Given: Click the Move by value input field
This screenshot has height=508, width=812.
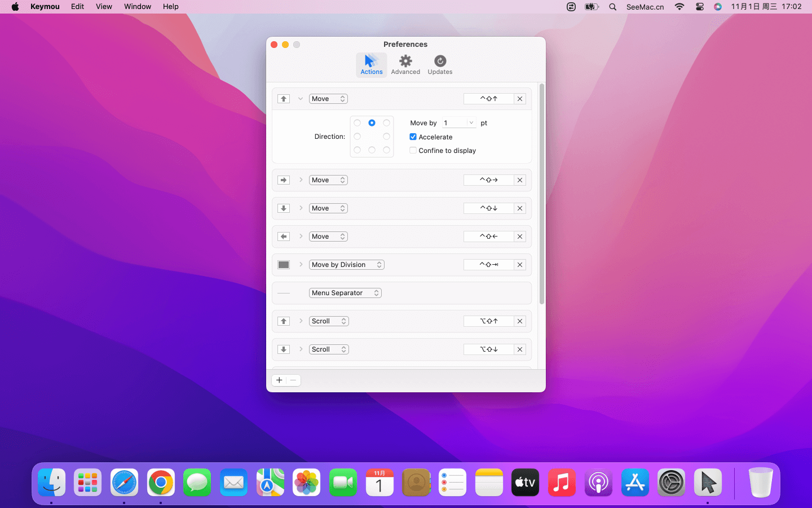Looking at the screenshot, I should pyautogui.click(x=456, y=122).
